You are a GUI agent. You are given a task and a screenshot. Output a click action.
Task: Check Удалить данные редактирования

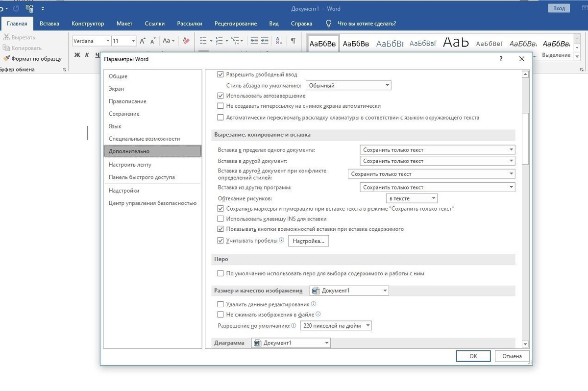pyautogui.click(x=220, y=305)
